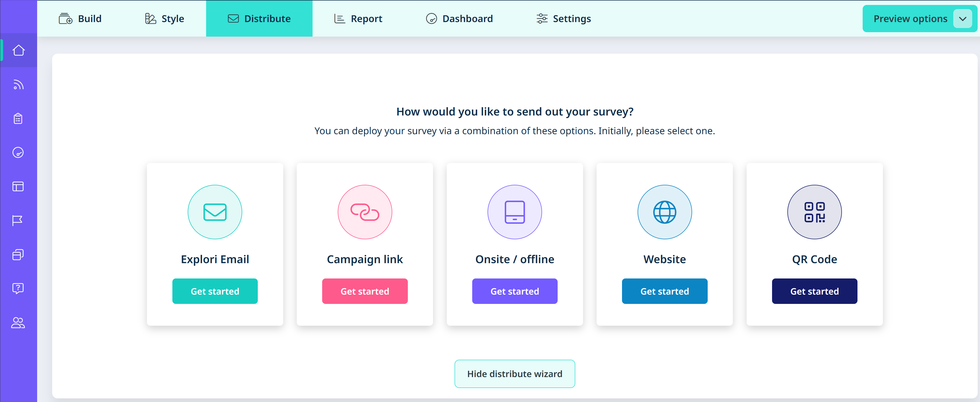
Task: Open the dashboard gauge sidebar icon
Action: coord(18,153)
